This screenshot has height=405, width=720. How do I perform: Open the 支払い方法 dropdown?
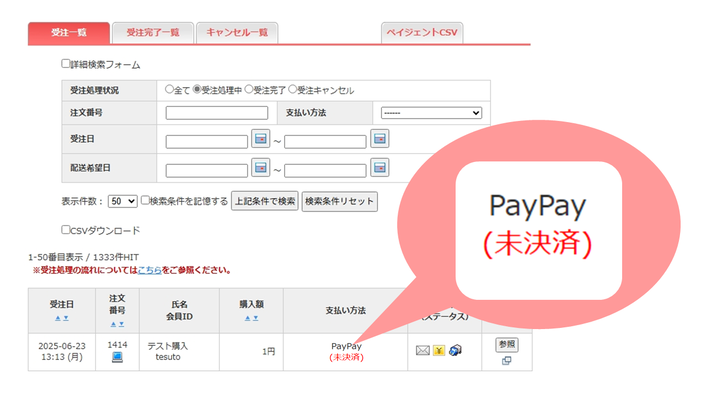[431, 113]
